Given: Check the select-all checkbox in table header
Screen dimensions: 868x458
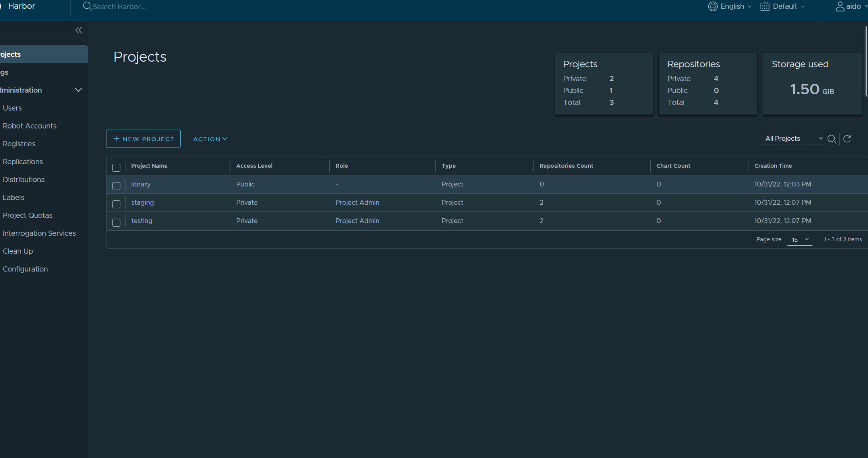Looking at the screenshot, I should [116, 168].
